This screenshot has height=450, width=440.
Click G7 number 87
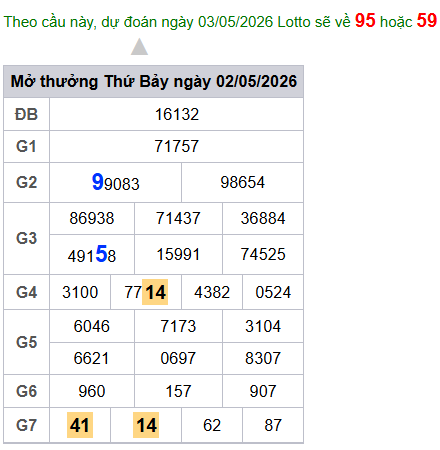tap(273, 425)
